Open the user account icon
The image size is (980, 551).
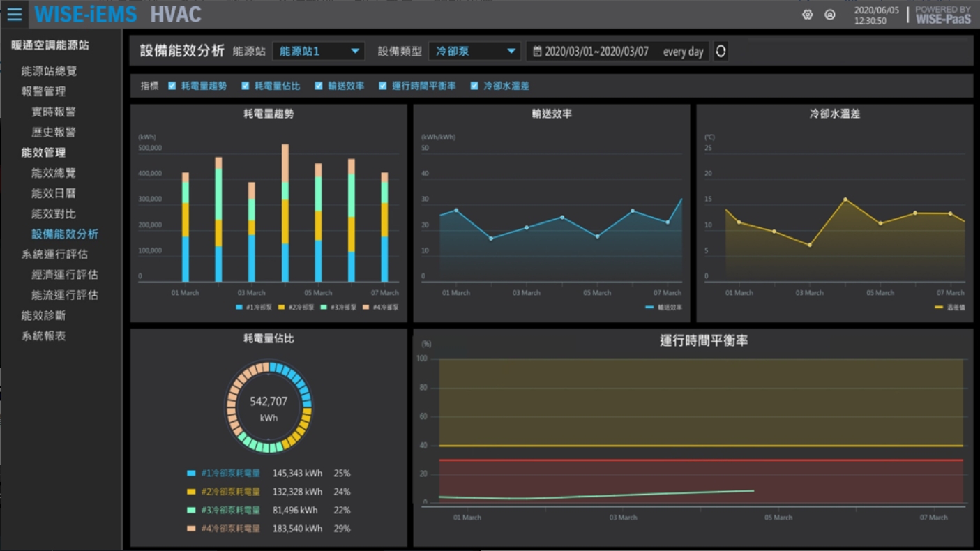coord(830,14)
